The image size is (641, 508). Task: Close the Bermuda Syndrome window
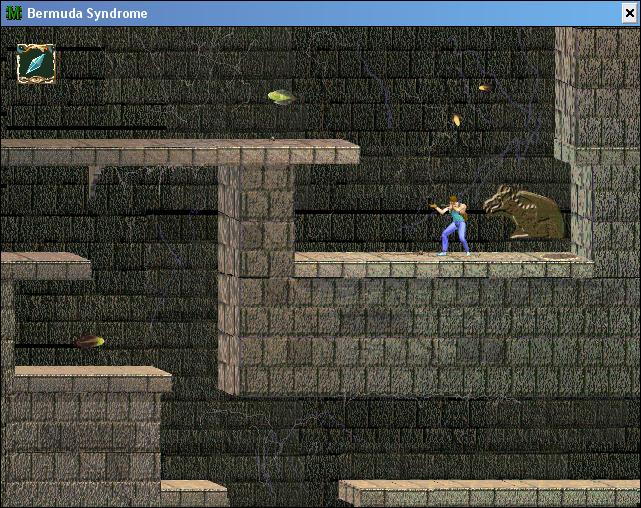pyautogui.click(x=630, y=13)
